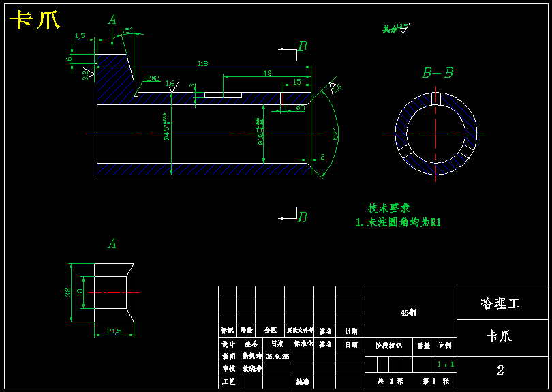Select the 其余 12.5 roughness note
The image size is (552, 392).
pos(396,29)
